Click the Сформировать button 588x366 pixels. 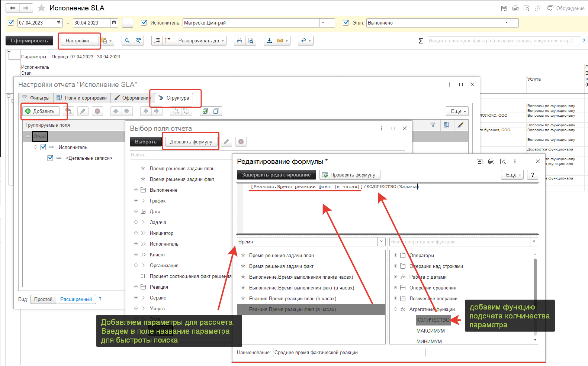[29, 41]
